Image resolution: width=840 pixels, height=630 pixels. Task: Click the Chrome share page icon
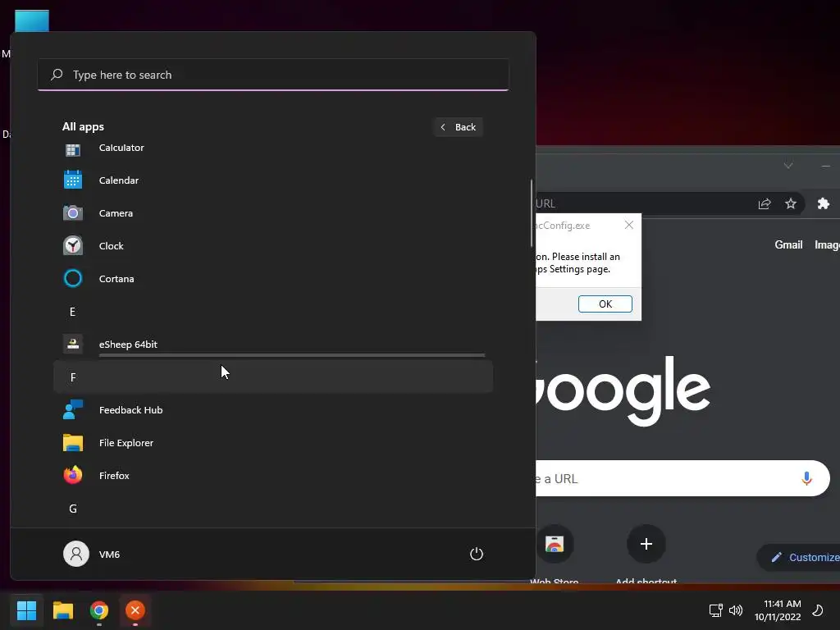(765, 203)
